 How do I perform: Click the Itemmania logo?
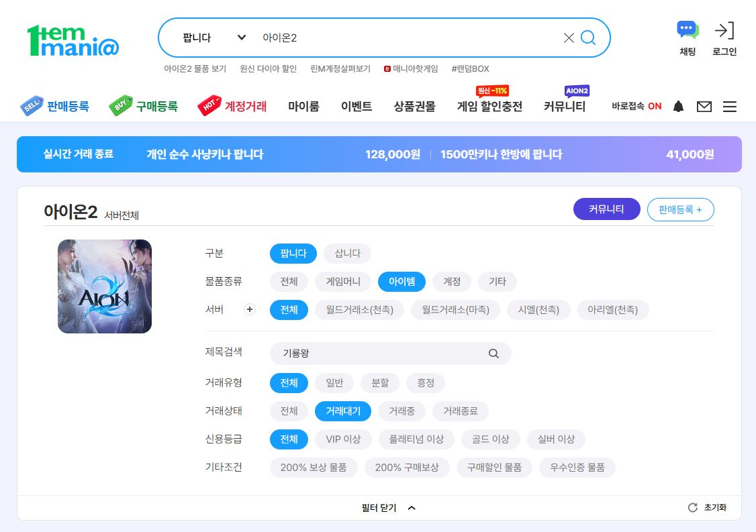(73, 40)
